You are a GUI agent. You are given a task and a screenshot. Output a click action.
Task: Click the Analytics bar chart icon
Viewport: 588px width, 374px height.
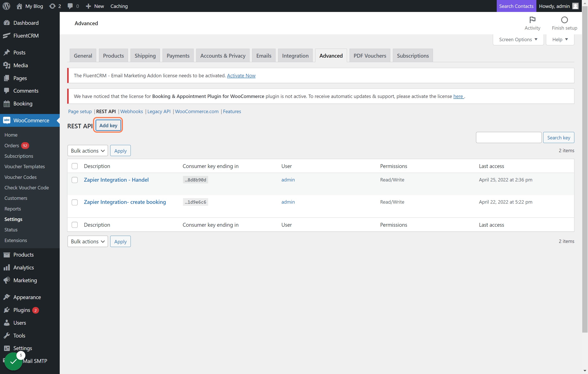(7, 267)
